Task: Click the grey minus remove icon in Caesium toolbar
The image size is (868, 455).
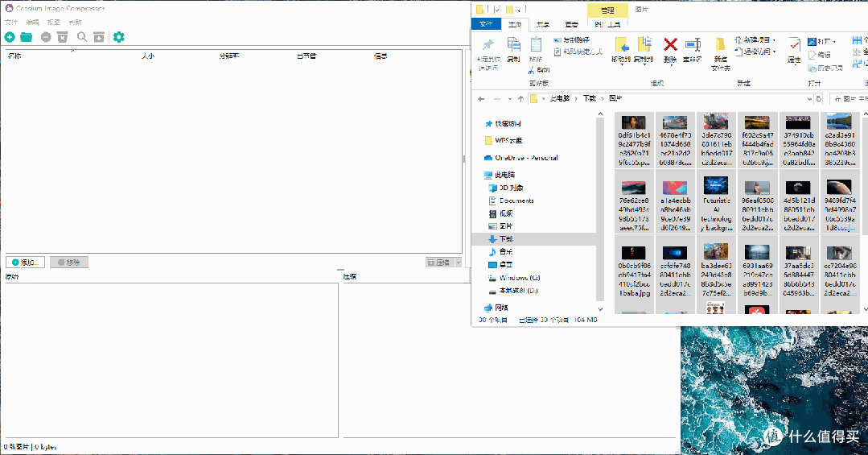Action: coord(46,37)
